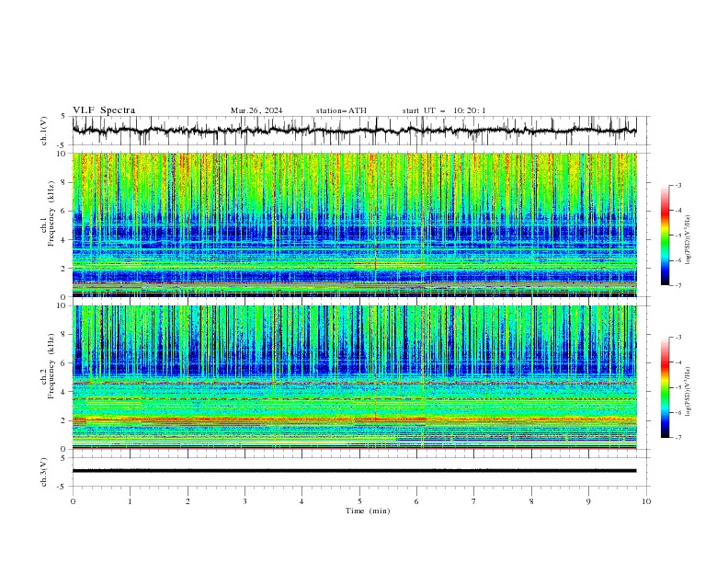
Task: Click the ch.1 "Frequency (kHz)" axis label
Action: click(51, 213)
